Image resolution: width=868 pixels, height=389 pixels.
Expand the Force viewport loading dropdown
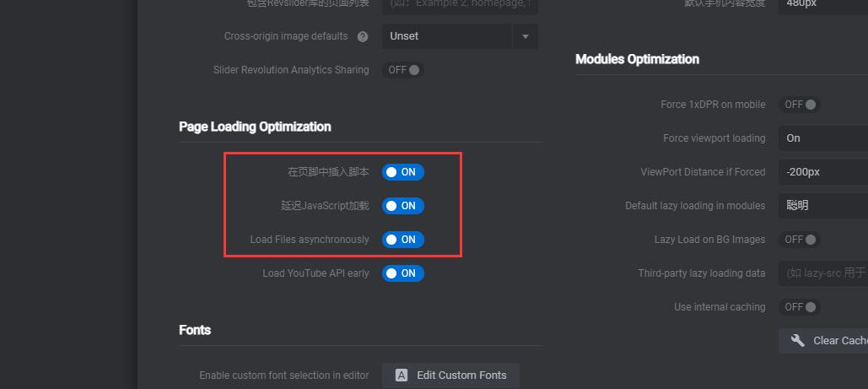click(x=823, y=138)
